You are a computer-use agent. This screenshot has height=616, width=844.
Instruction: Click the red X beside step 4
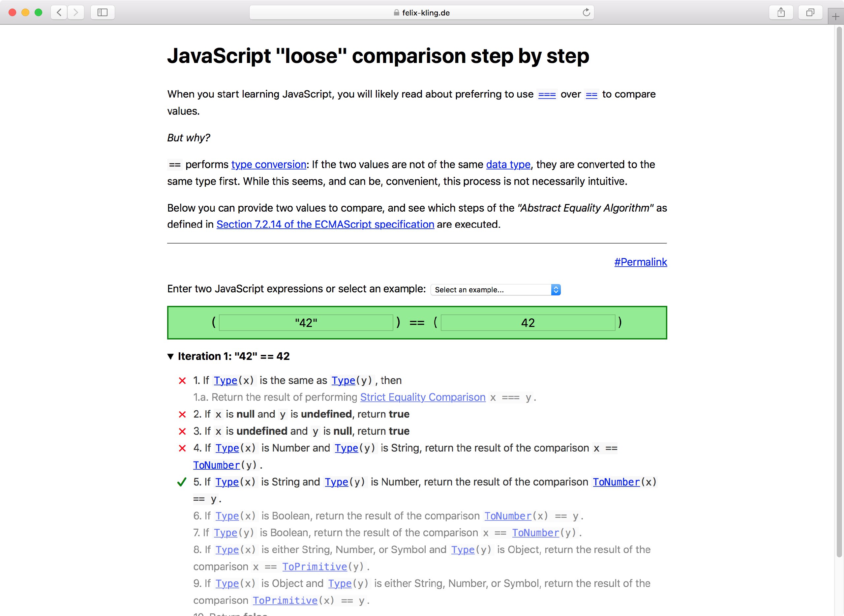[x=182, y=448]
